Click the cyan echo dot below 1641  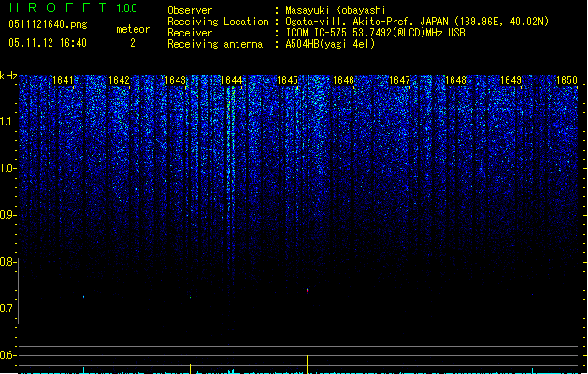[x=83, y=297]
